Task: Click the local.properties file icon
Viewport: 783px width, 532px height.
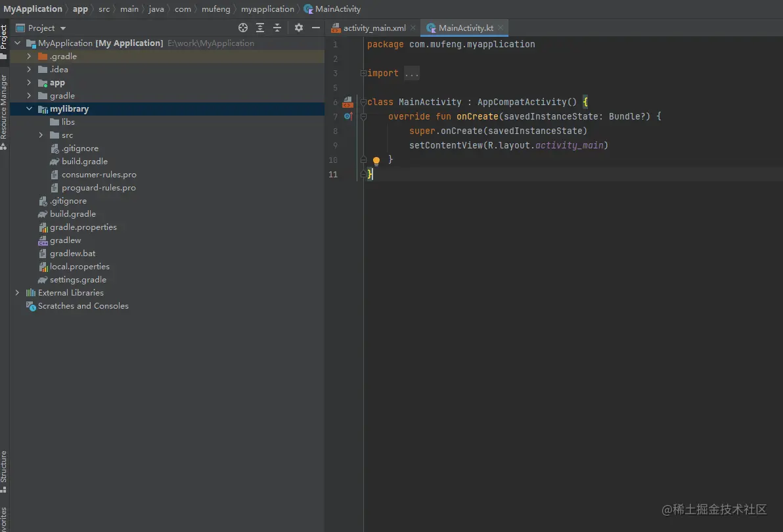Action: (43, 267)
